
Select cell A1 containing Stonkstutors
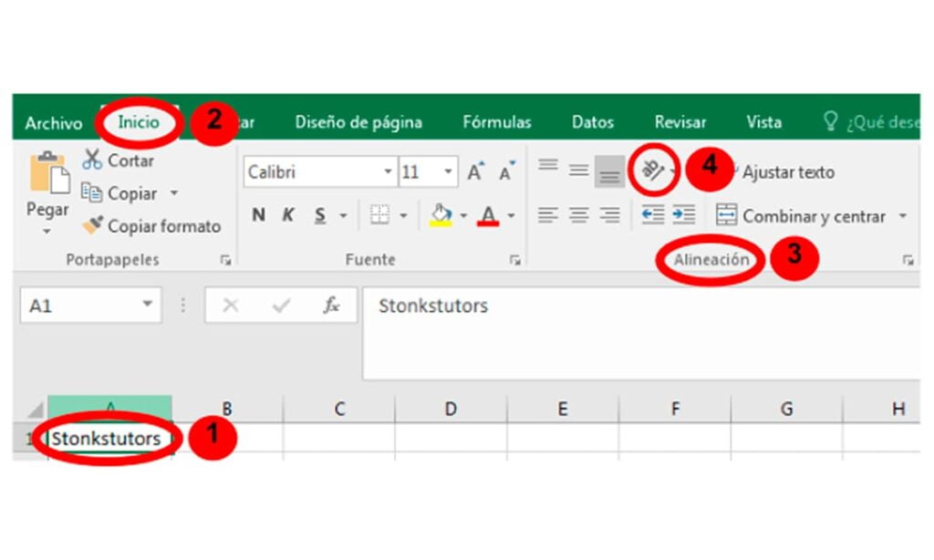click(110, 439)
